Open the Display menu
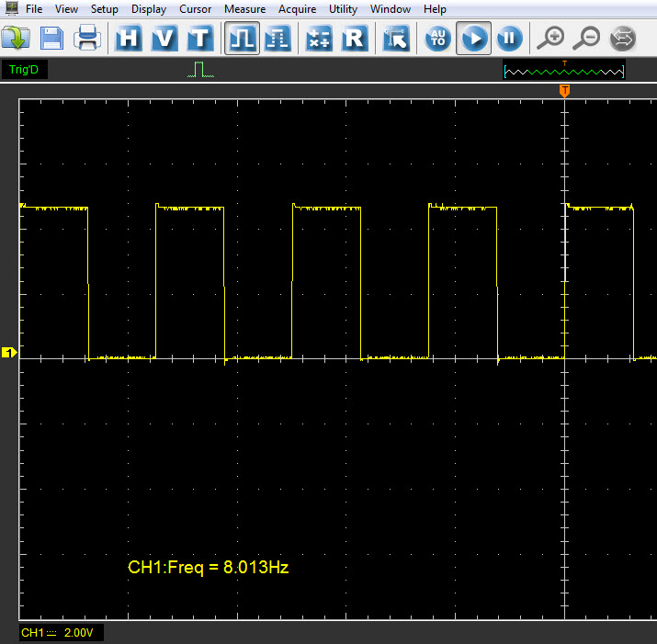Screen dimensions: 657x644 [149, 9]
